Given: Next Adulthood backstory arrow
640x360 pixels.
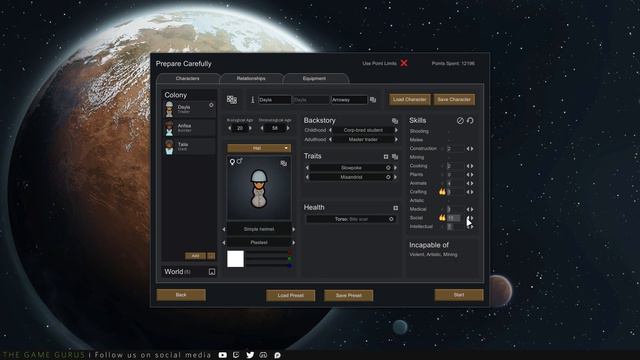Looking at the screenshot, I should (x=396, y=140).
